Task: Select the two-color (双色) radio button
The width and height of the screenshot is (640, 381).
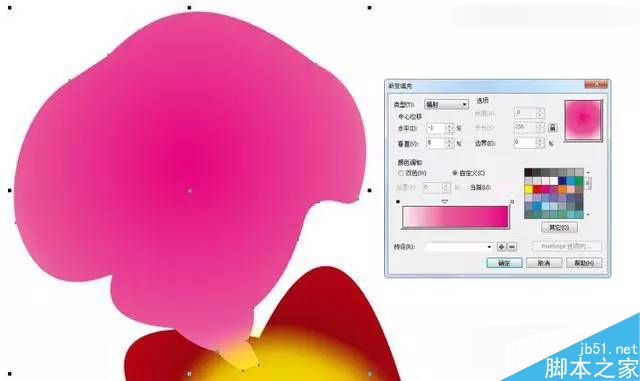Action: pos(401,173)
